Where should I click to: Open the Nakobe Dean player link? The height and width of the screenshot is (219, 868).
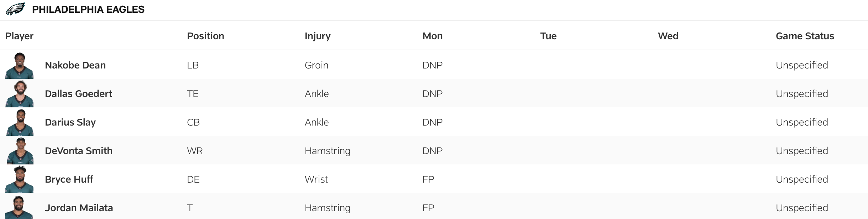coord(75,65)
